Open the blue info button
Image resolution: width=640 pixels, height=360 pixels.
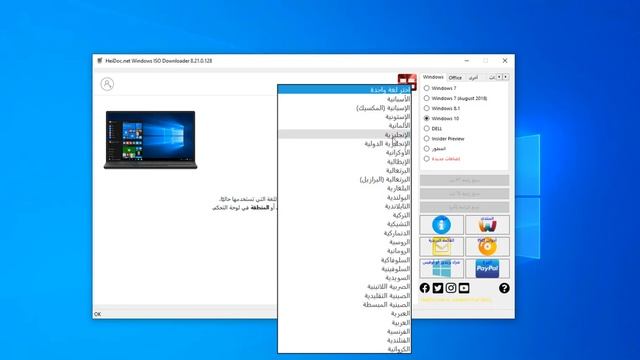pyautogui.click(x=441, y=224)
